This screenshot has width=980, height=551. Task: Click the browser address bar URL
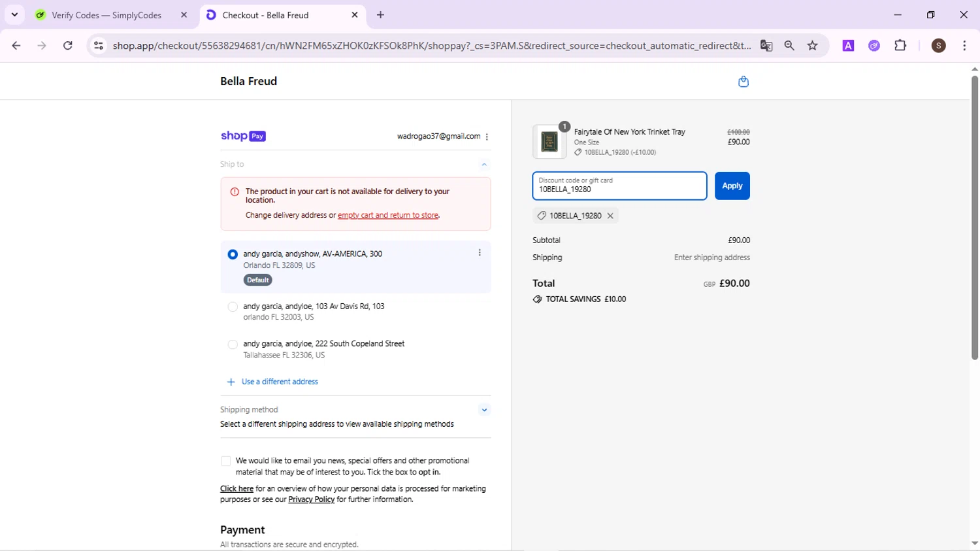[x=431, y=46]
